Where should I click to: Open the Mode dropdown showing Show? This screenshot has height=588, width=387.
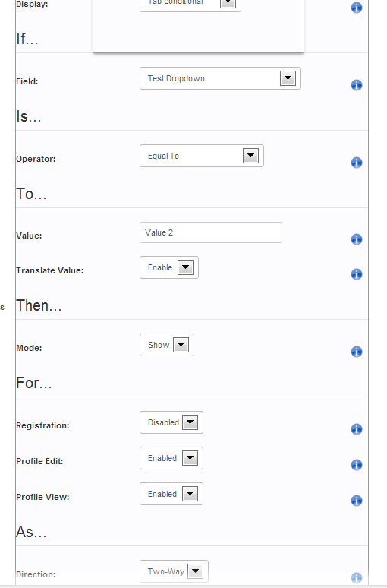(x=167, y=345)
